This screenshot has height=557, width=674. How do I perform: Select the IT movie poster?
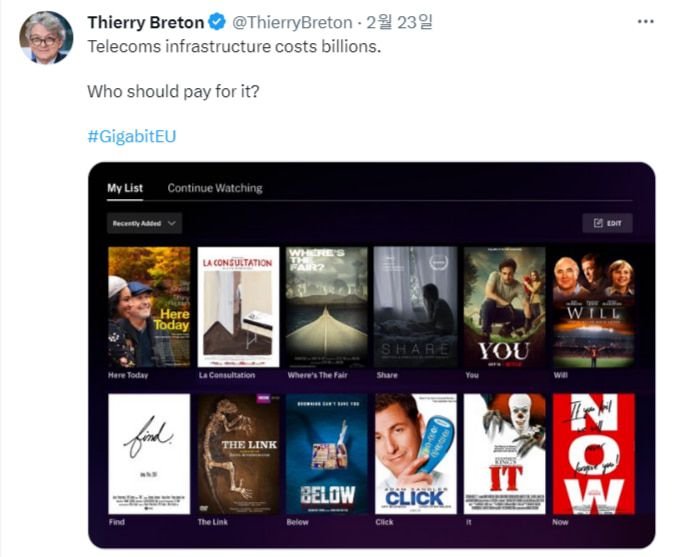point(505,454)
